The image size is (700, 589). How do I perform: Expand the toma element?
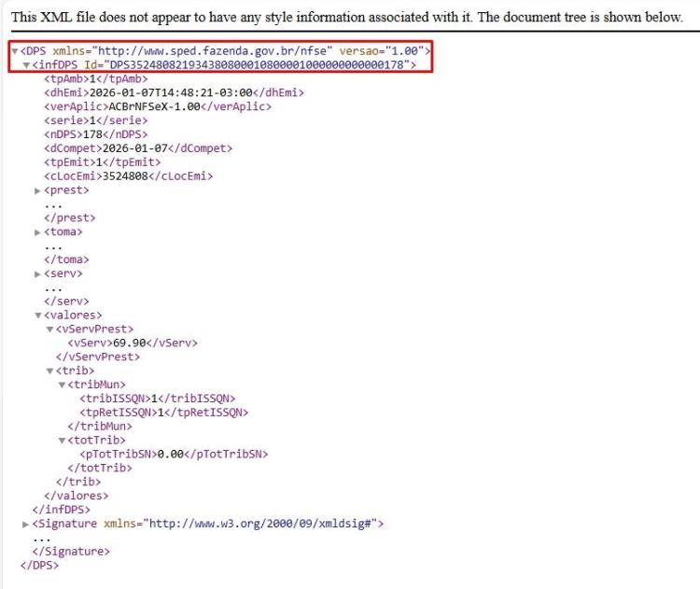pyautogui.click(x=38, y=232)
